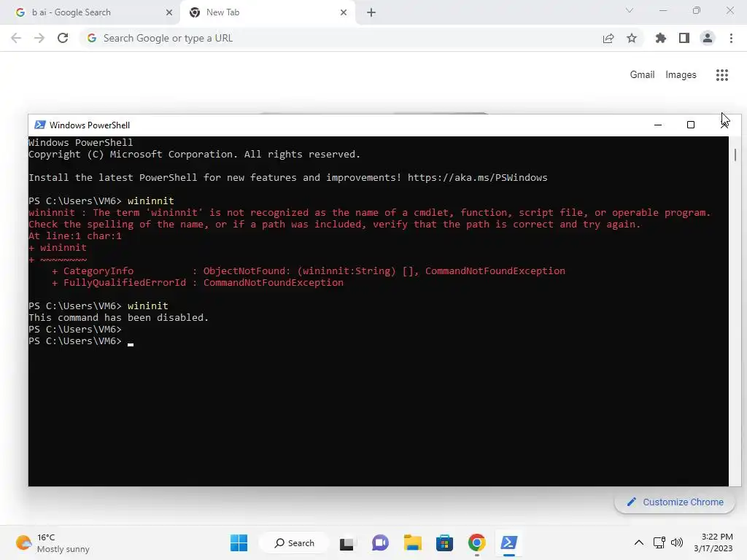Open the weather widget showing 16°C
747x560 pixels.
53,542
